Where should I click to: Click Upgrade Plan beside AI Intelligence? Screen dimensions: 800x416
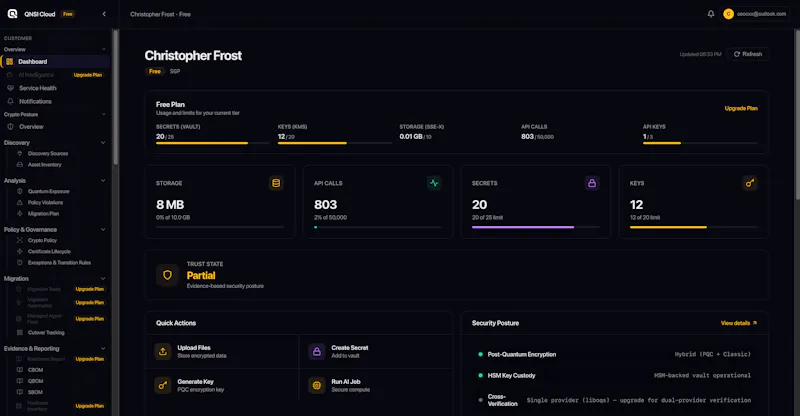click(88, 75)
